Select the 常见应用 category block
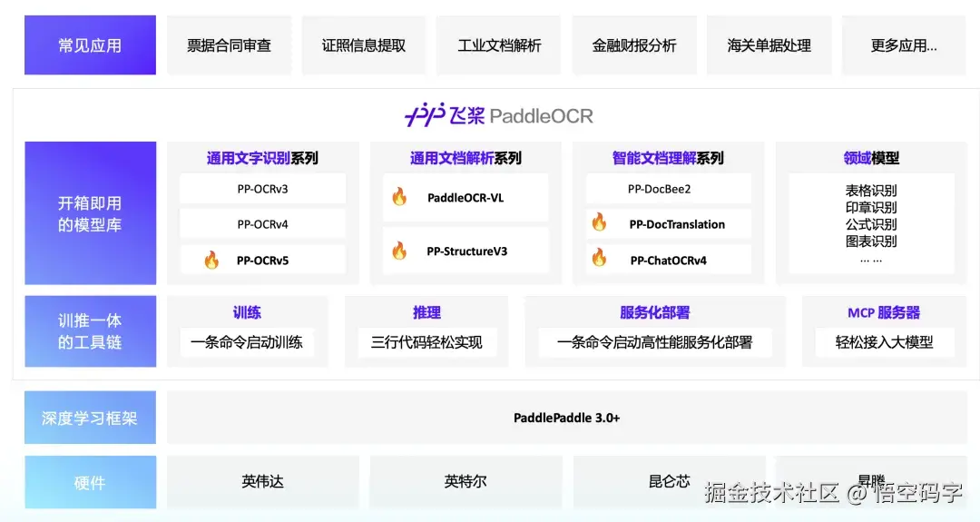The image size is (980, 522). 90,45
